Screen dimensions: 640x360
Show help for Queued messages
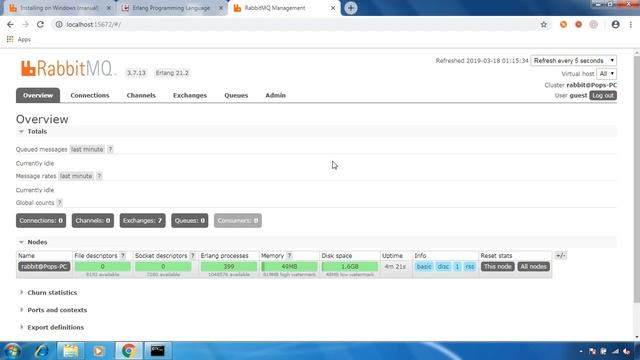coord(110,149)
